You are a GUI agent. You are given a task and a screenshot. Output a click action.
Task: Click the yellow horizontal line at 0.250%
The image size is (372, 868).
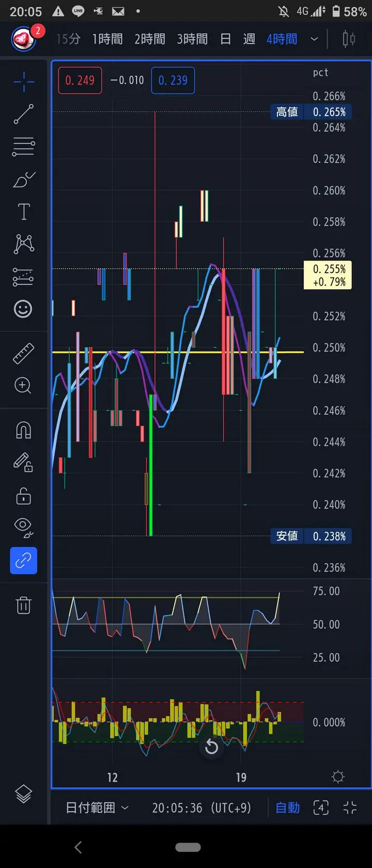pyautogui.click(x=178, y=352)
